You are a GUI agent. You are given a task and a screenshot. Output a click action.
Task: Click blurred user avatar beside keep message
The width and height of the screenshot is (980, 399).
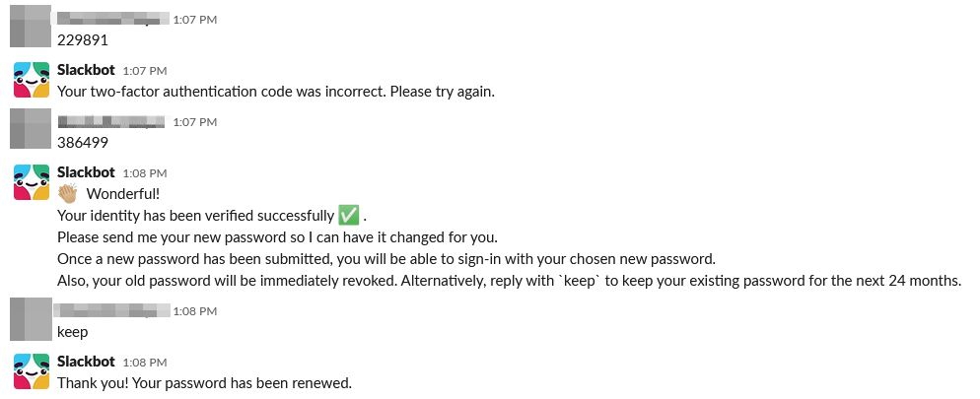tap(30, 319)
